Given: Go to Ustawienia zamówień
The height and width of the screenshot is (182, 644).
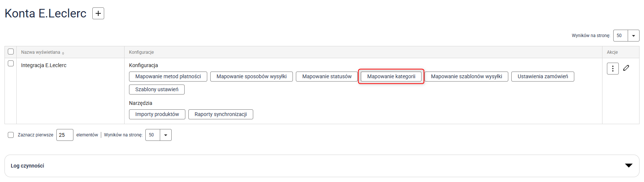Looking at the screenshot, I should (x=542, y=76).
